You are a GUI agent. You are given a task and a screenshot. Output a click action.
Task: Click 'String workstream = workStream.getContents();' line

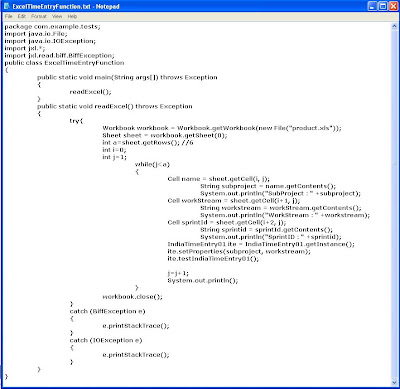point(281,208)
